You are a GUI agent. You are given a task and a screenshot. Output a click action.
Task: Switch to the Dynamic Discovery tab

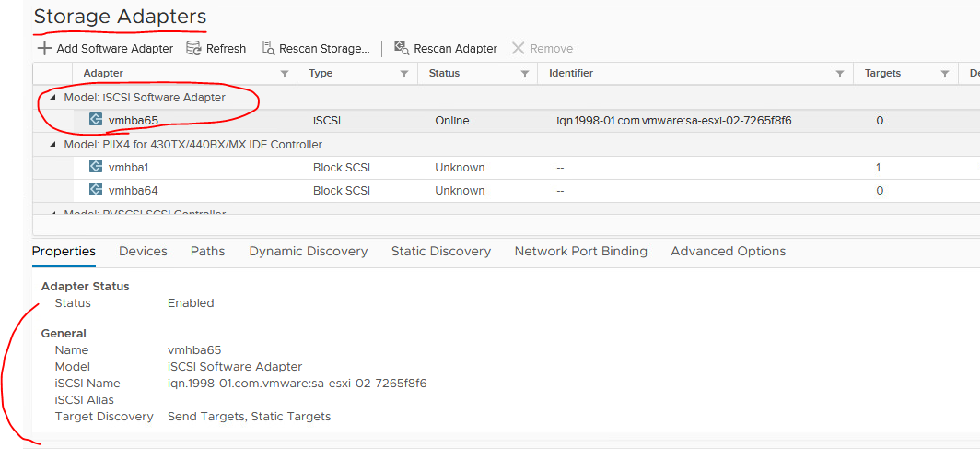coord(309,252)
